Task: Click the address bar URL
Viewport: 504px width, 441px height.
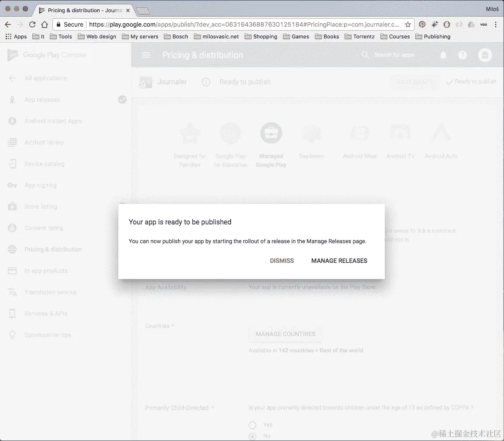Action: (x=244, y=24)
